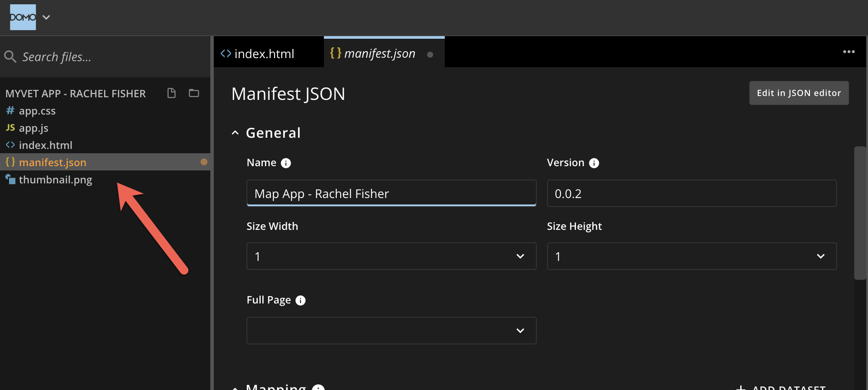
Task: Click the info icon next to Name
Action: click(286, 163)
